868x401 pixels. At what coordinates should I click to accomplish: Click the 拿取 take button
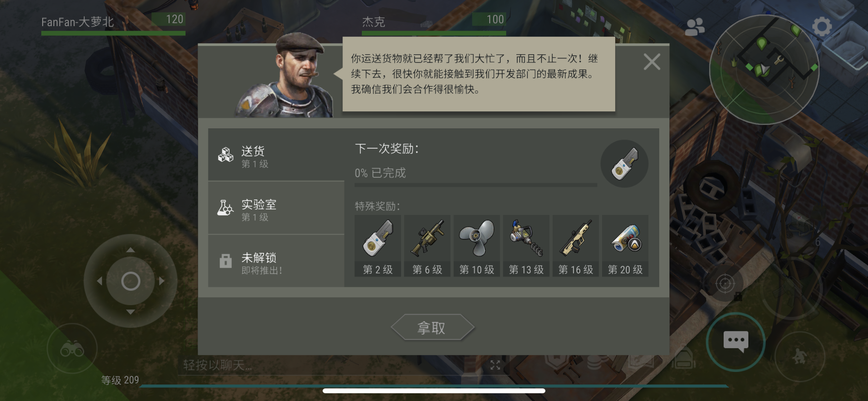pos(432,328)
